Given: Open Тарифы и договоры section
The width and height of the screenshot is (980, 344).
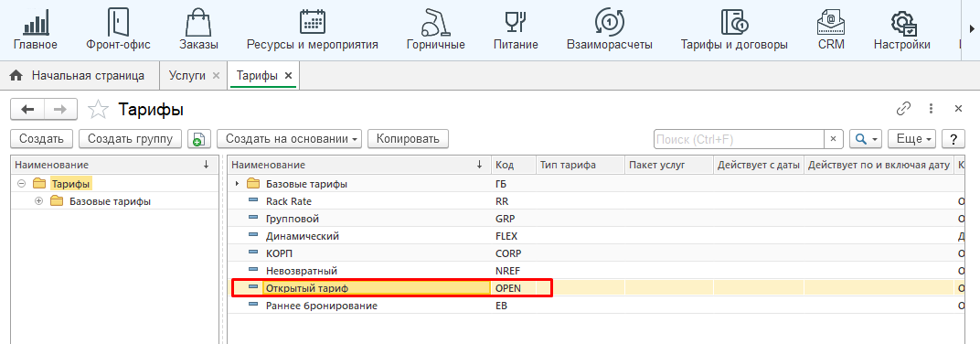Looking at the screenshot, I should click(734, 30).
